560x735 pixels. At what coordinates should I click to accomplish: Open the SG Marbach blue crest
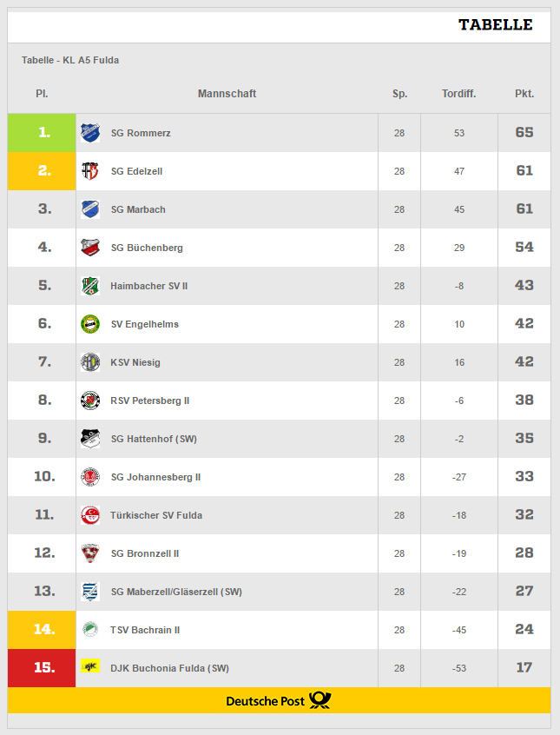click(90, 209)
